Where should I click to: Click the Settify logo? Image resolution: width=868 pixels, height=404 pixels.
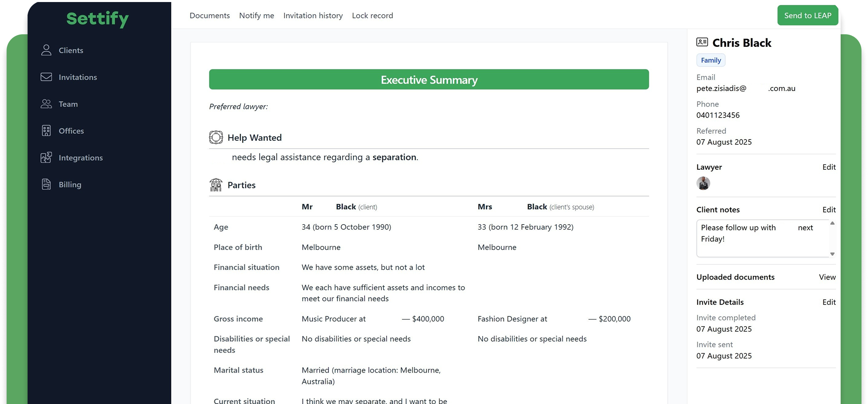pyautogui.click(x=98, y=18)
